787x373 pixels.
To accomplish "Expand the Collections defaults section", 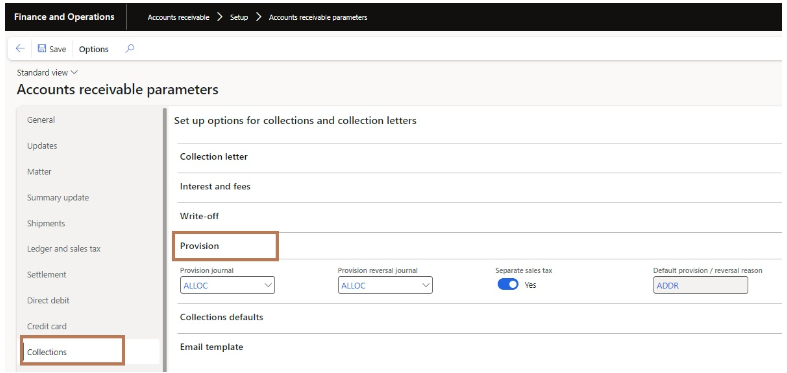I will 221,317.
